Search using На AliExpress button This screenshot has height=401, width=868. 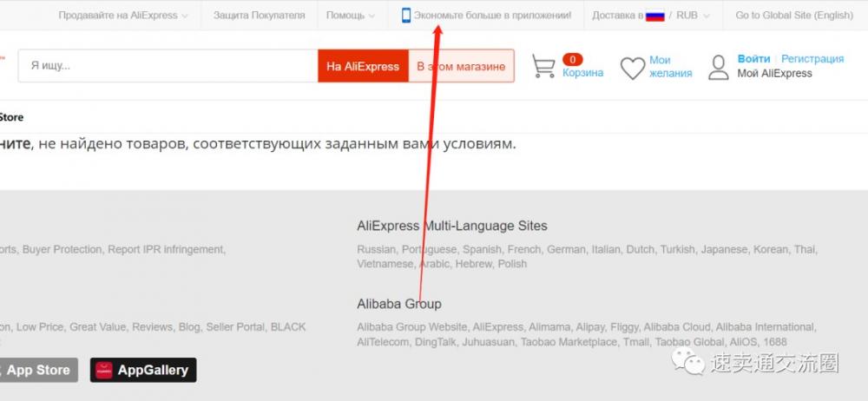coord(363,66)
